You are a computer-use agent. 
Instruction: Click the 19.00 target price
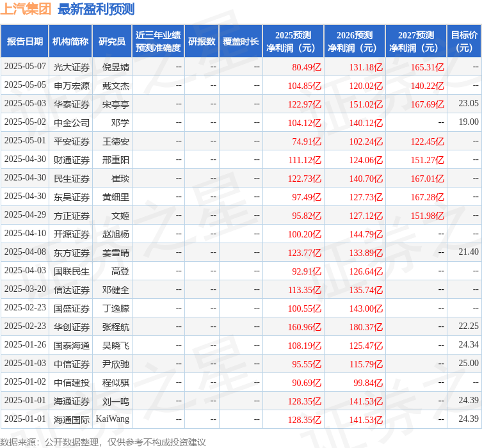coord(469,122)
